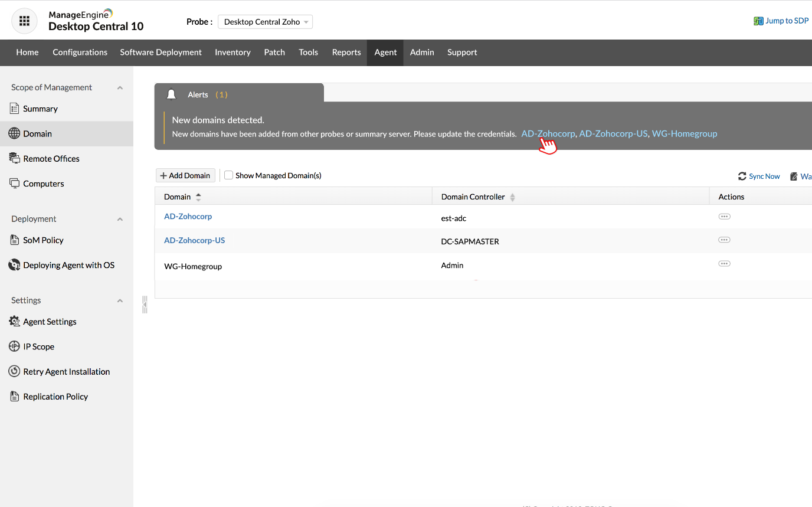Enable Show Managed Domain(s) checkbox
The width and height of the screenshot is (812, 507).
point(229,175)
